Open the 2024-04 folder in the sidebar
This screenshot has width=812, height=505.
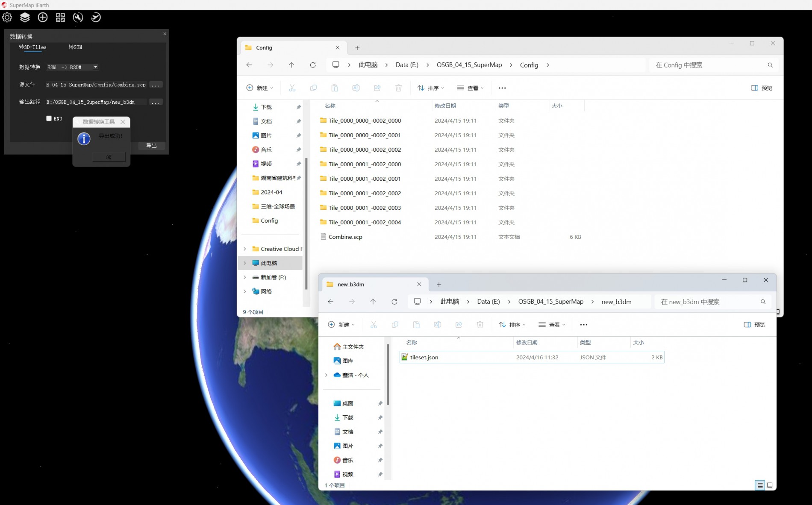pos(271,192)
